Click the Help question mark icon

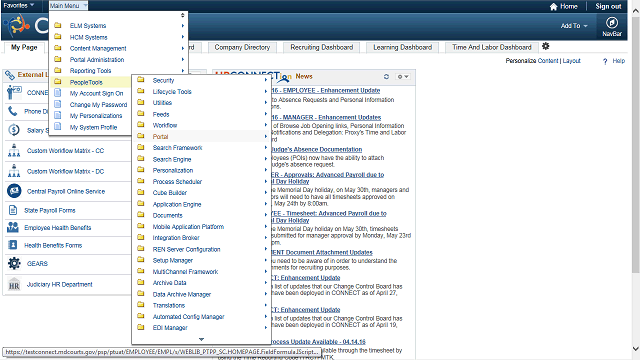605,61
